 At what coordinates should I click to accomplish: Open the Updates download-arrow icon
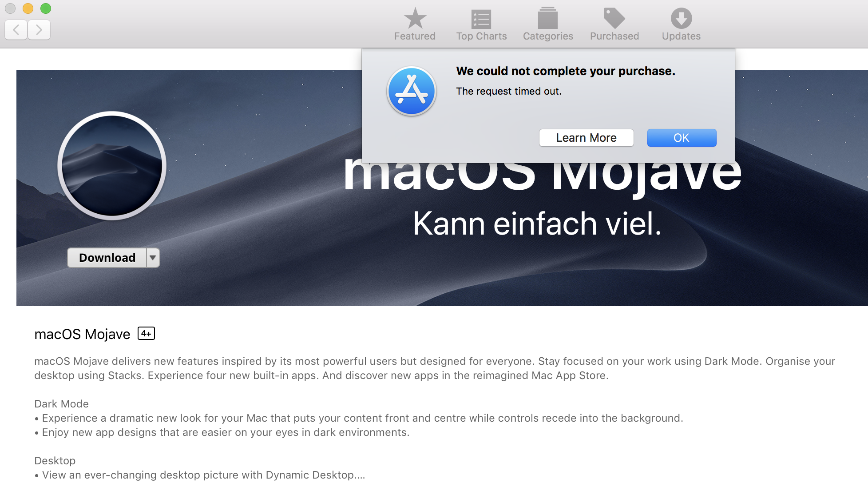click(681, 24)
